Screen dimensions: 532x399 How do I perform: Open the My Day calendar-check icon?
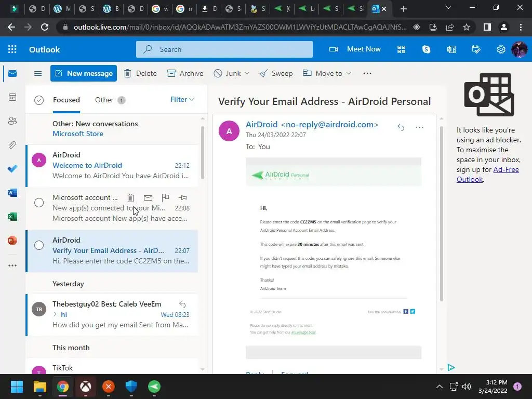pyautogui.click(x=476, y=49)
